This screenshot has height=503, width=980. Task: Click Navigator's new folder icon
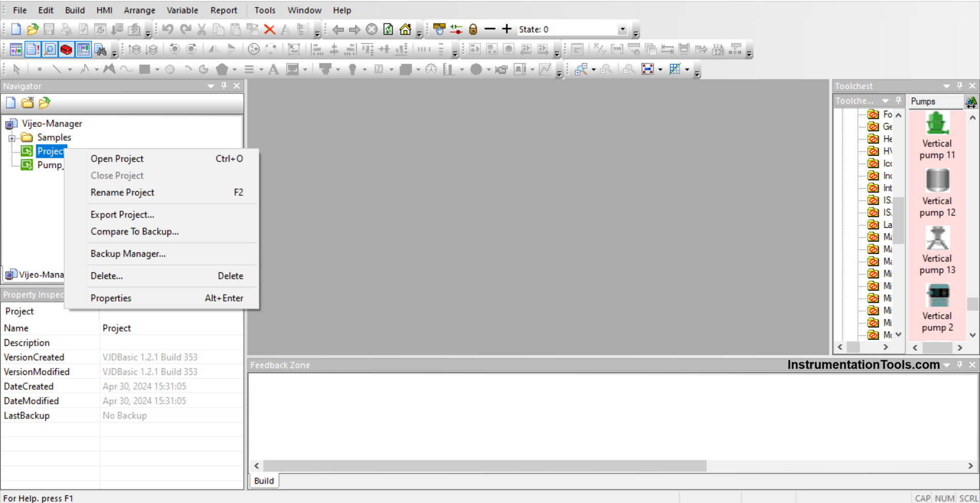(x=28, y=103)
